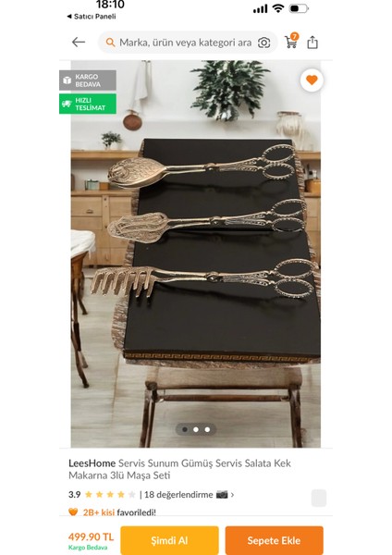Click the Şimdi Al button
Image resolution: width=392 pixels, height=555 pixels.
(x=169, y=540)
